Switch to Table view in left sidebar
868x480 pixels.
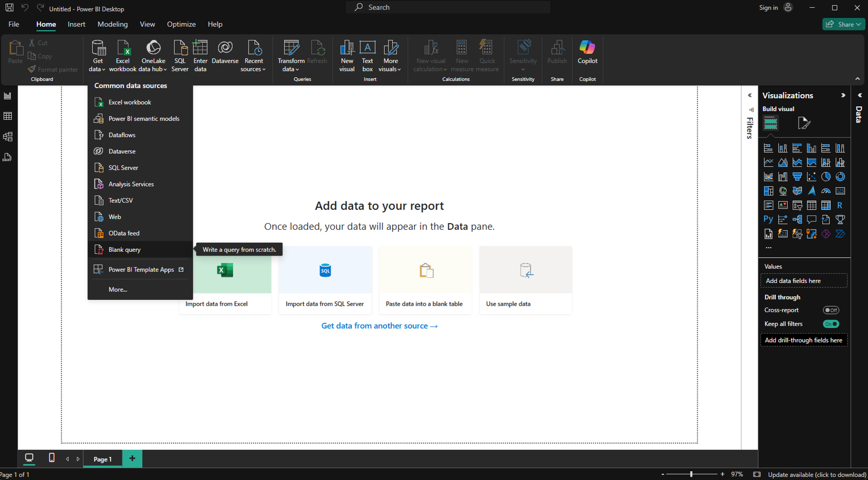click(7, 116)
